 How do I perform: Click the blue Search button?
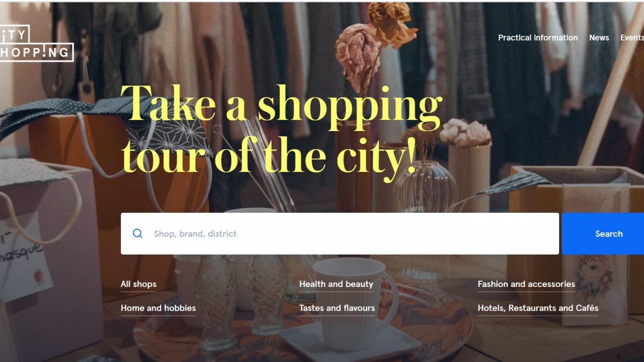click(x=603, y=234)
